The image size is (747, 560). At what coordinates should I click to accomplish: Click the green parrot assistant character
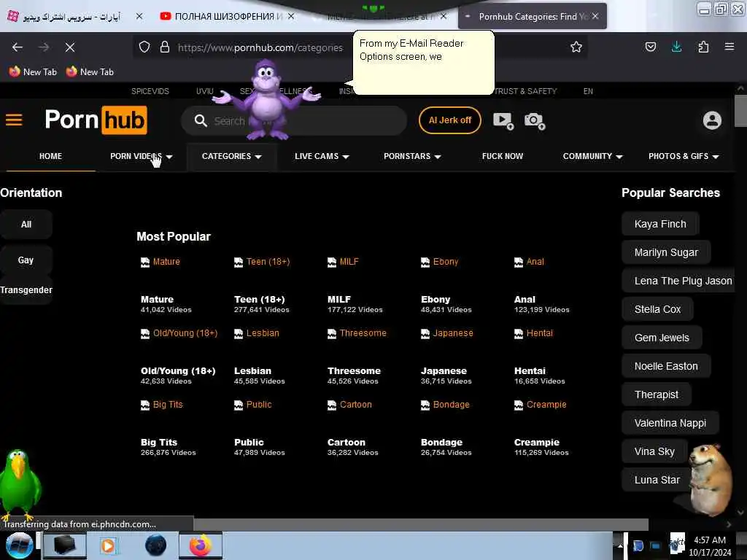[19, 483]
